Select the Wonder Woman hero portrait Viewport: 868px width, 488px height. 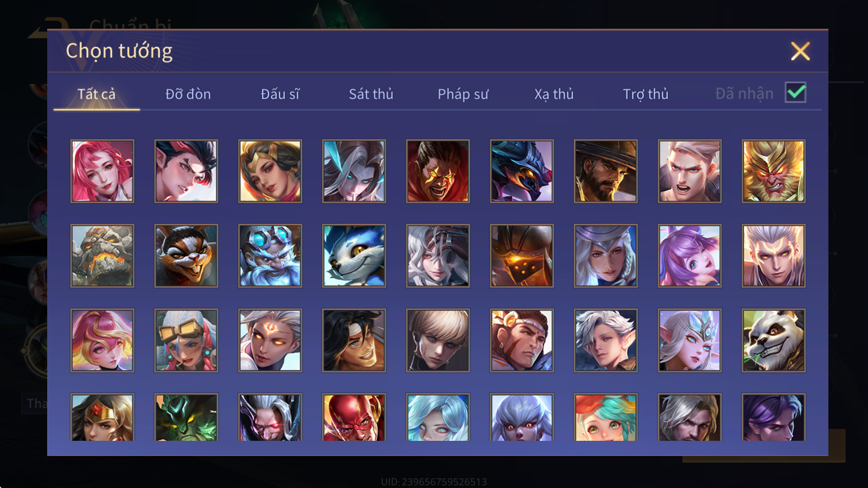tap(102, 417)
